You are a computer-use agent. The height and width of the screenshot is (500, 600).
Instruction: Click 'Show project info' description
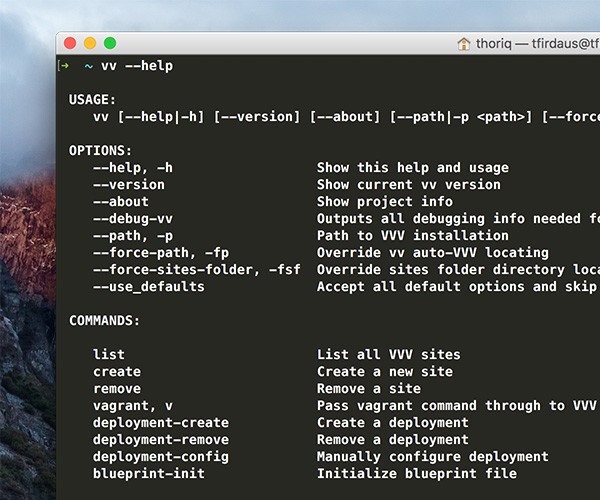click(x=385, y=202)
